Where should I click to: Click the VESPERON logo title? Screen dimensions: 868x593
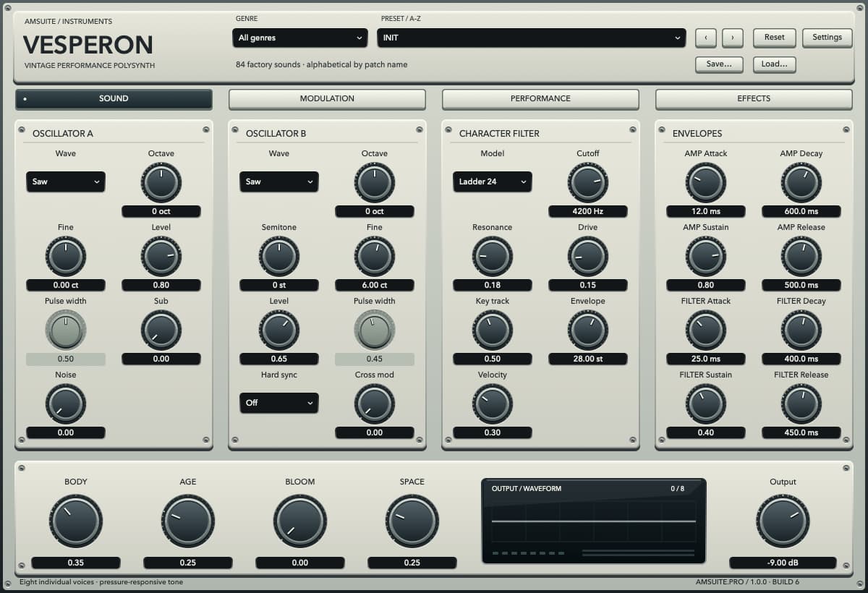pos(88,45)
